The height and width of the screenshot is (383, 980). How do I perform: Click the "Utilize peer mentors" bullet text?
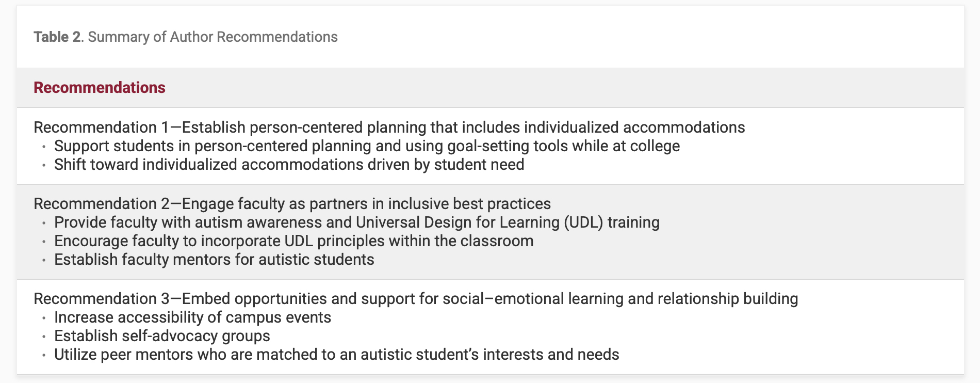[336, 355]
